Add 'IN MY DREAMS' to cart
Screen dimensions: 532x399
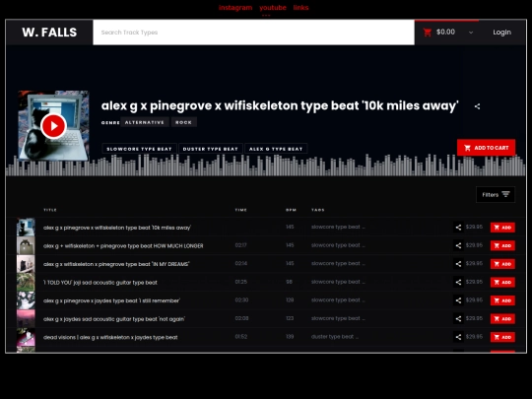click(502, 264)
